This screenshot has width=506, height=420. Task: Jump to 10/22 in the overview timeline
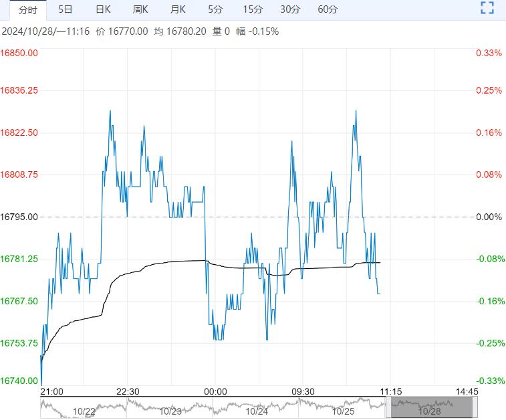(84, 411)
